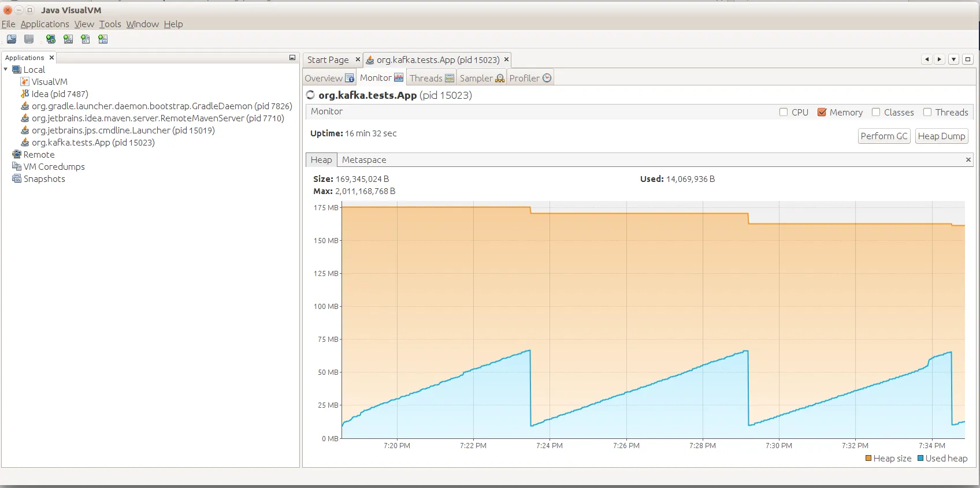Open the Window menu
This screenshot has height=488, width=980.
pos(143,24)
